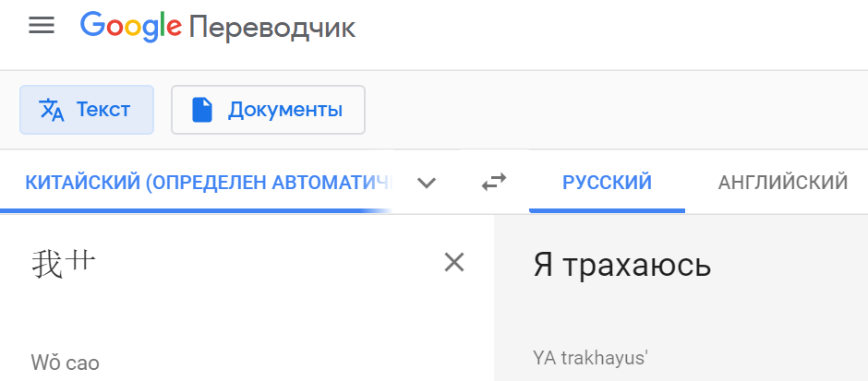Screen dimensions: 868x381
Task: Clear the source text with X
Action: point(453,263)
